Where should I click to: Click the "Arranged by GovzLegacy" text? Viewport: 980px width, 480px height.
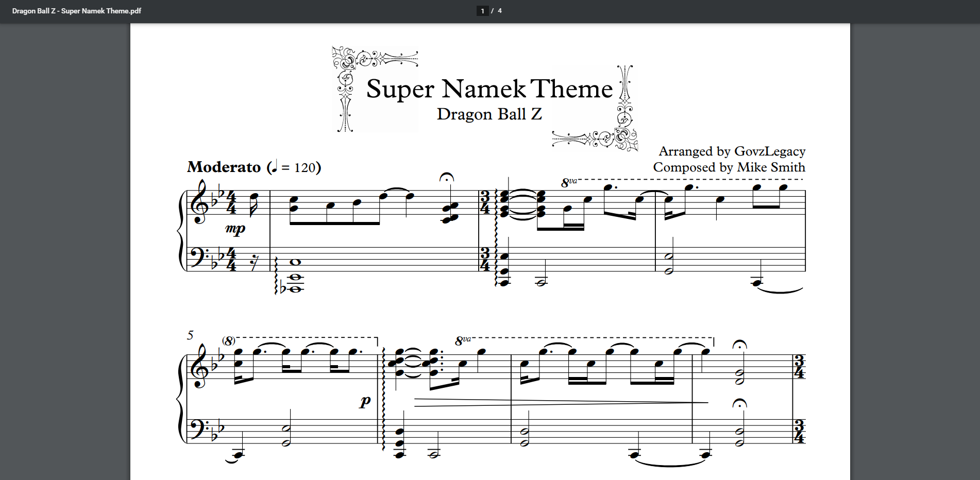pyautogui.click(x=732, y=151)
